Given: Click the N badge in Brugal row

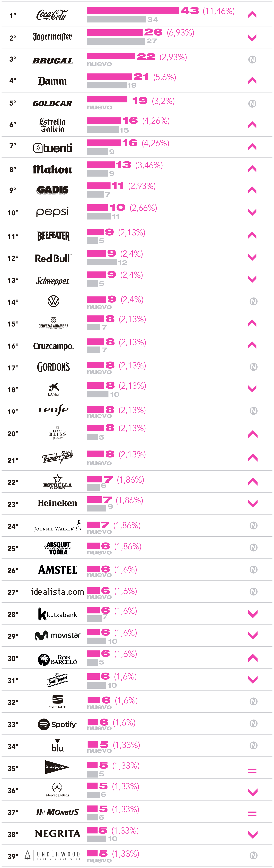Looking at the screenshot, I should (252, 60).
